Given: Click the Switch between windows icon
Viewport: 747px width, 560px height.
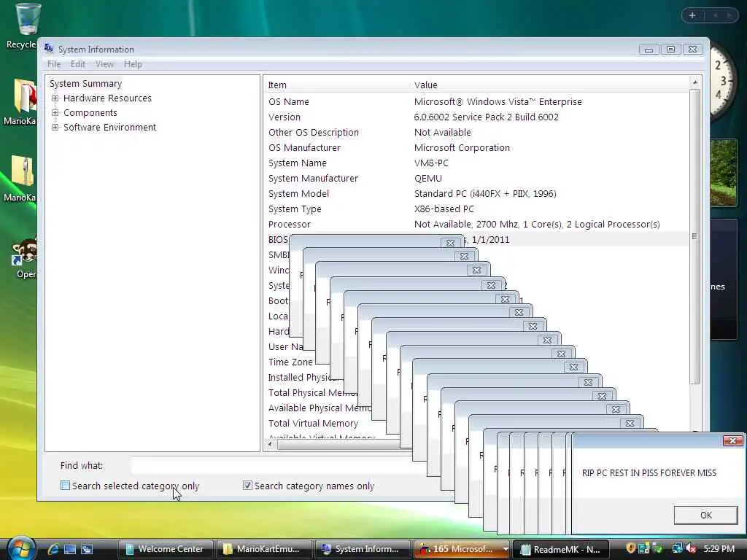Looking at the screenshot, I should pyautogui.click(x=87, y=549).
